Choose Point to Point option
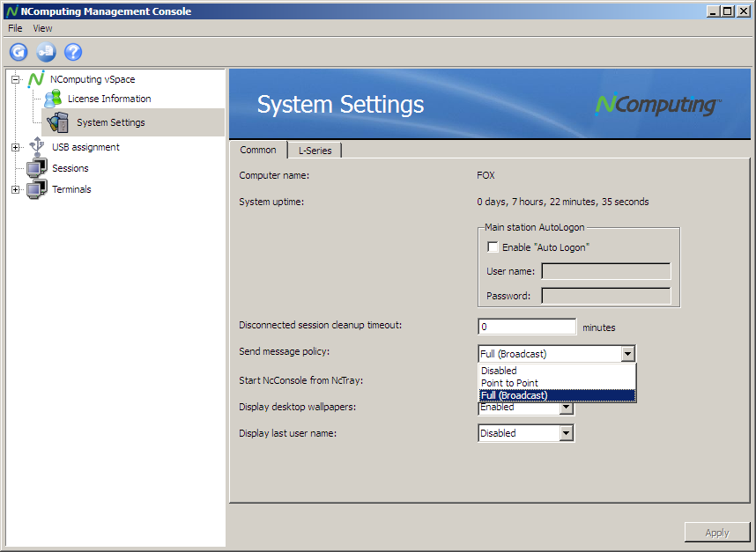This screenshot has height=552, width=756. tap(557, 383)
